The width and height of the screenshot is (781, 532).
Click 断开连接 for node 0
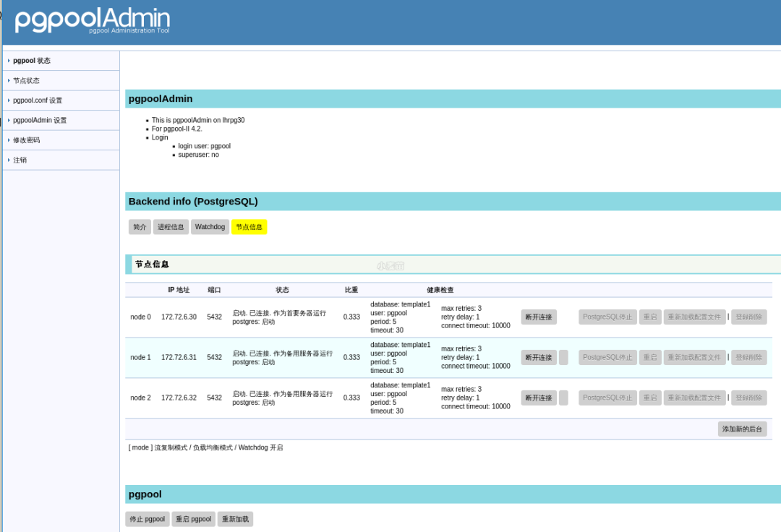[x=539, y=317]
